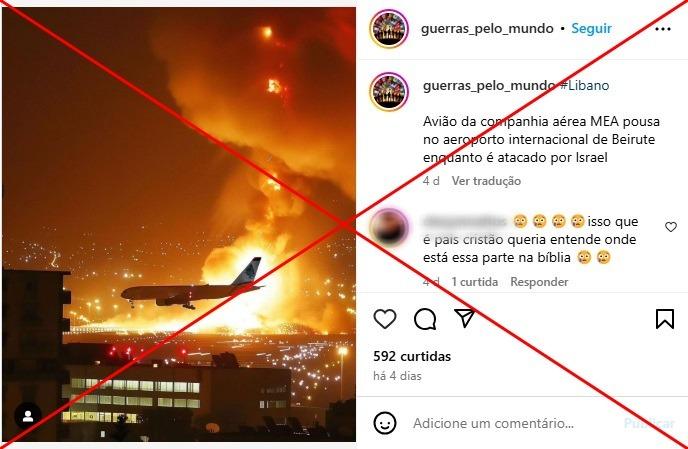This screenshot has height=449, width=688.
Task: Show tagged people icon on photo
Action: coord(28,416)
